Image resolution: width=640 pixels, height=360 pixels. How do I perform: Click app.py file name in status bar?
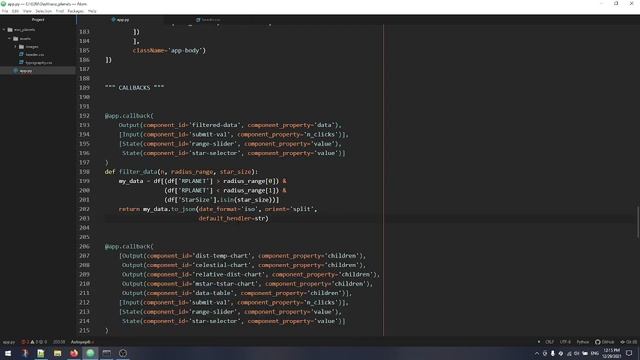[9, 342]
